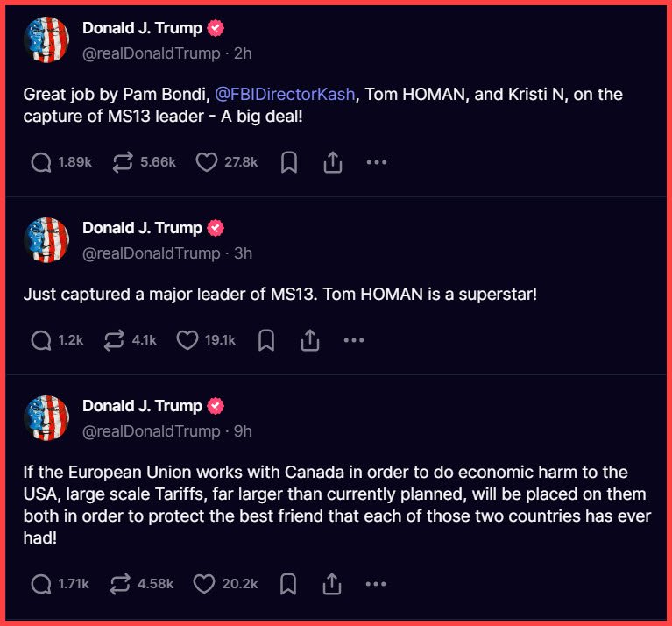Like the post with 19.1k likes

click(x=187, y=340)
